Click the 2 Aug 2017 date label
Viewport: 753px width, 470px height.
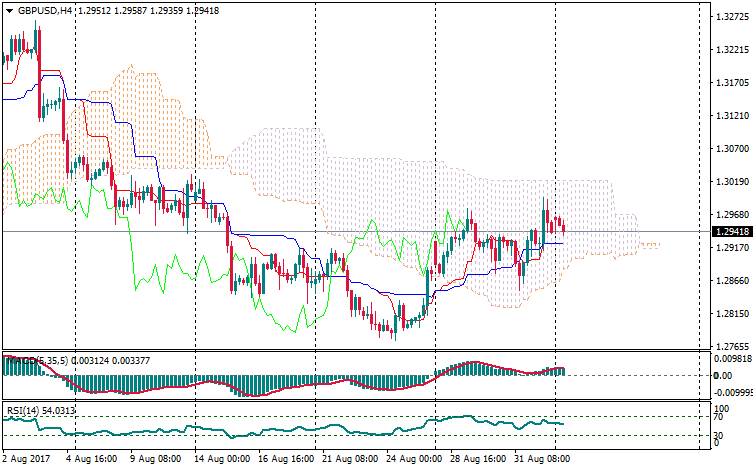tap(27, 458)
